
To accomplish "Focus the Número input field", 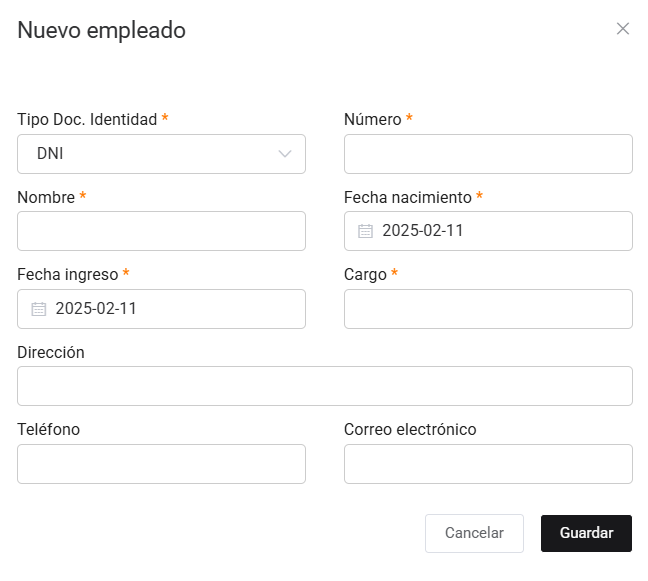I will coord(488,154).
